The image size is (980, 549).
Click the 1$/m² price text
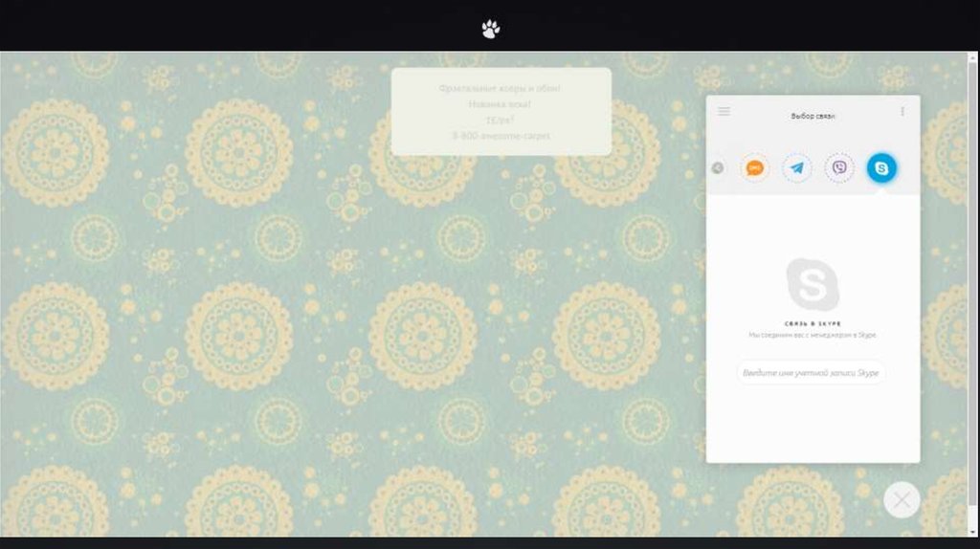(x=501, y=120)
